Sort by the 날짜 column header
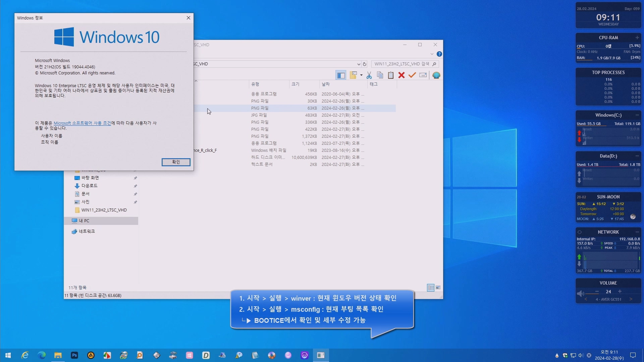Viewport: 644px width, 362px height. 343,84
